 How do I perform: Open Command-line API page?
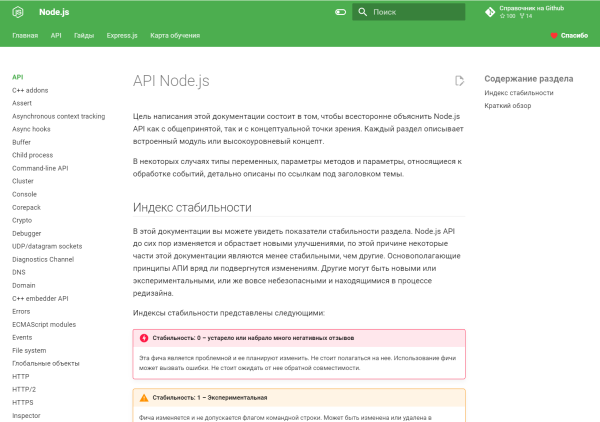40,168
